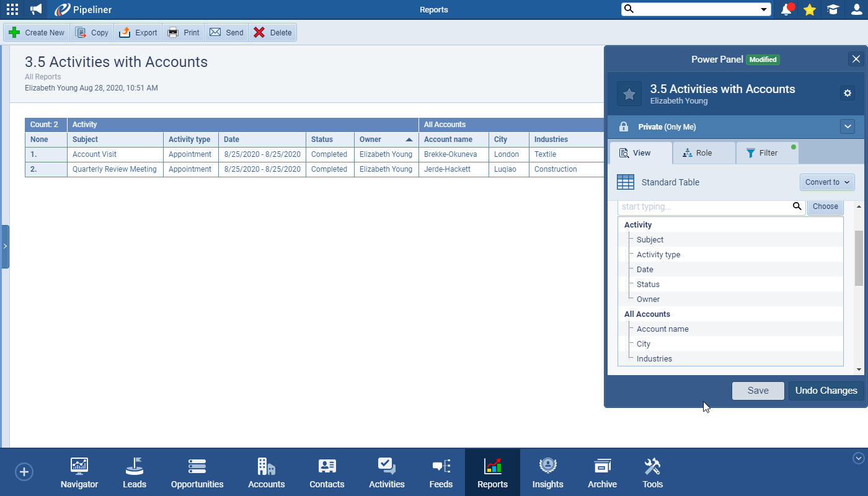Mark report as favorite with star button
868x496 pixels.
(629, 94)
